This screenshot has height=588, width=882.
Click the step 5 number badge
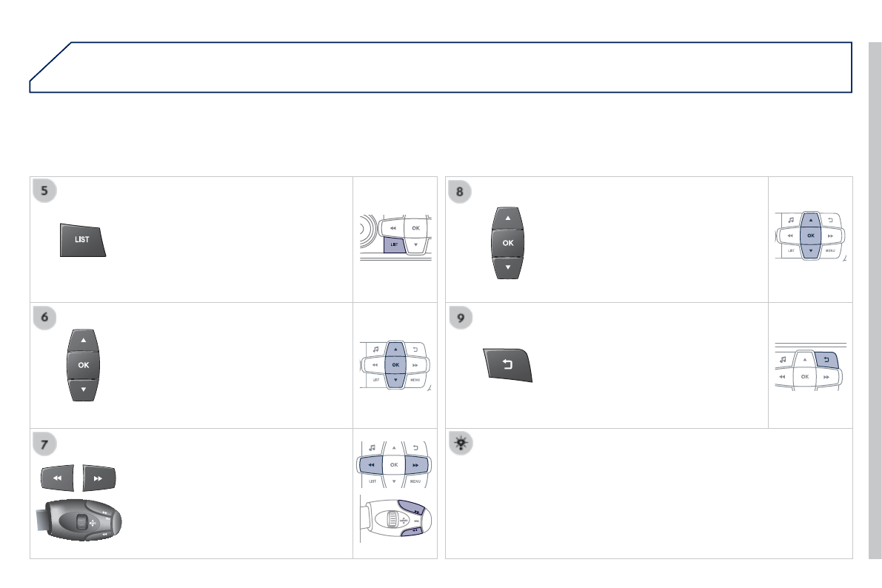coord(45,192)
